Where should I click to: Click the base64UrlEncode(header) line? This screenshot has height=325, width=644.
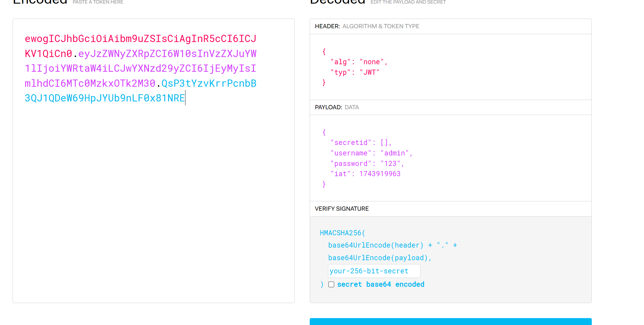pyautogui.click(x=376, y=245)
